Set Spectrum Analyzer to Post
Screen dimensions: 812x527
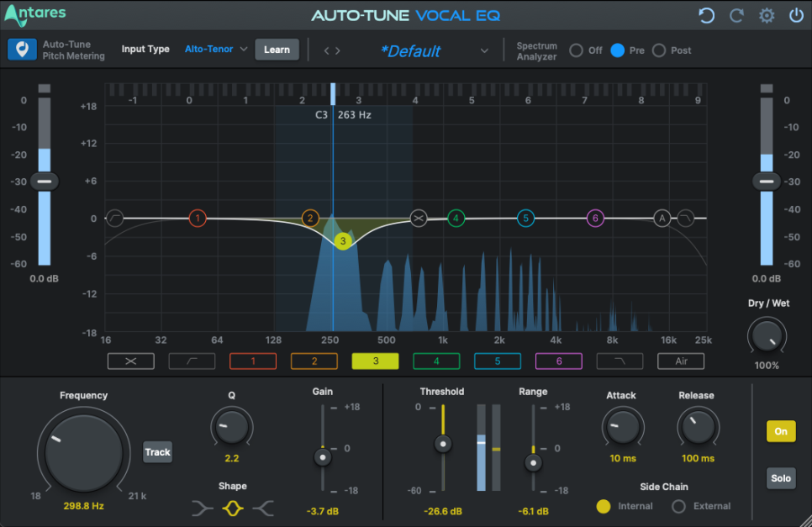click(659, 50)
